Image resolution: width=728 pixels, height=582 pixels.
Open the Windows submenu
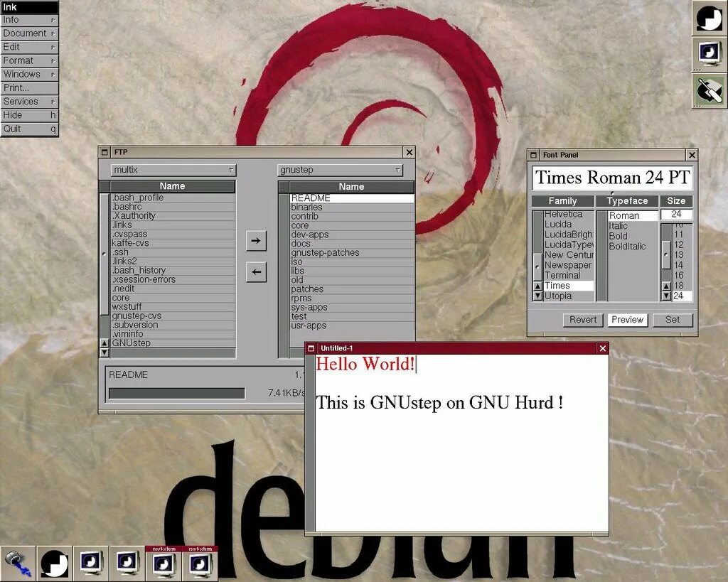(29, 74)
